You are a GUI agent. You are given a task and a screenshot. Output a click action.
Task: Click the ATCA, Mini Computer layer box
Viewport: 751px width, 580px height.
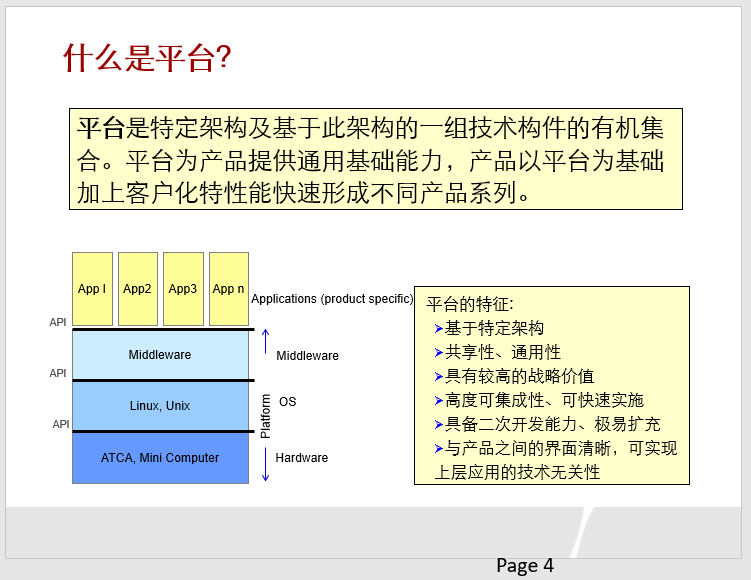pos(160,458)
